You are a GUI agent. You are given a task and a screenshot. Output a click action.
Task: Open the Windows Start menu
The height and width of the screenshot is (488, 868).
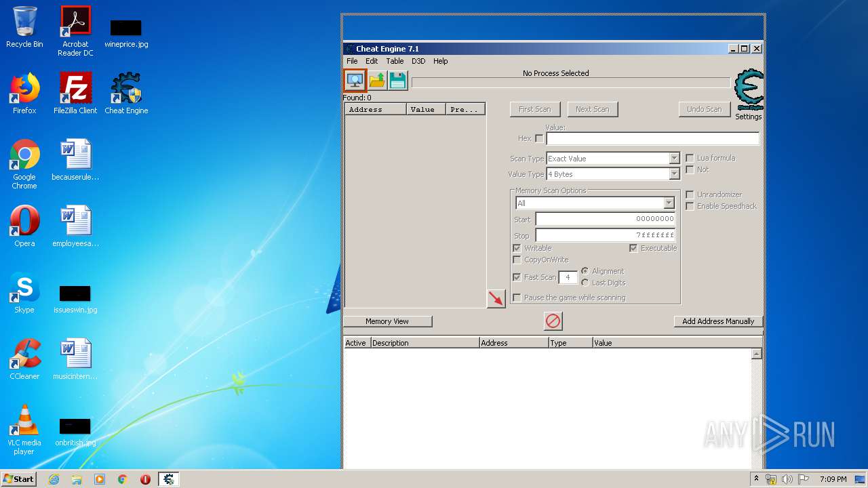click(x=19, y=479)
